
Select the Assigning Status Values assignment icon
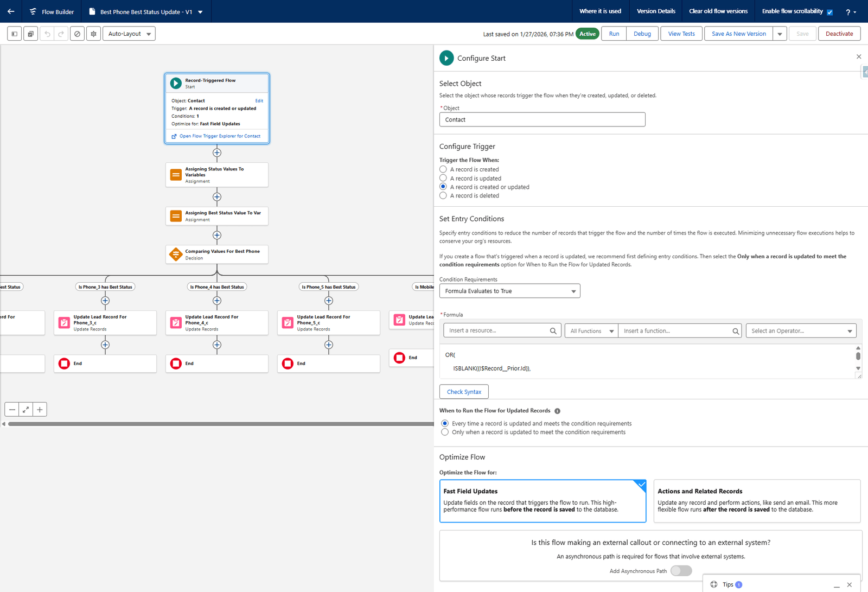(x=176, y=175)
